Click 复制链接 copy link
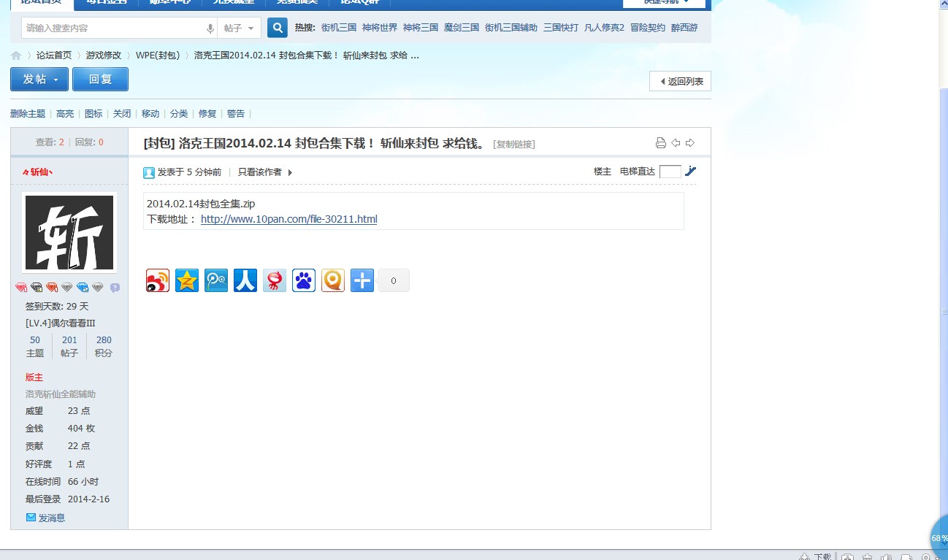The width and height of the screenshot is (948, 560). [x=514, y=145]
